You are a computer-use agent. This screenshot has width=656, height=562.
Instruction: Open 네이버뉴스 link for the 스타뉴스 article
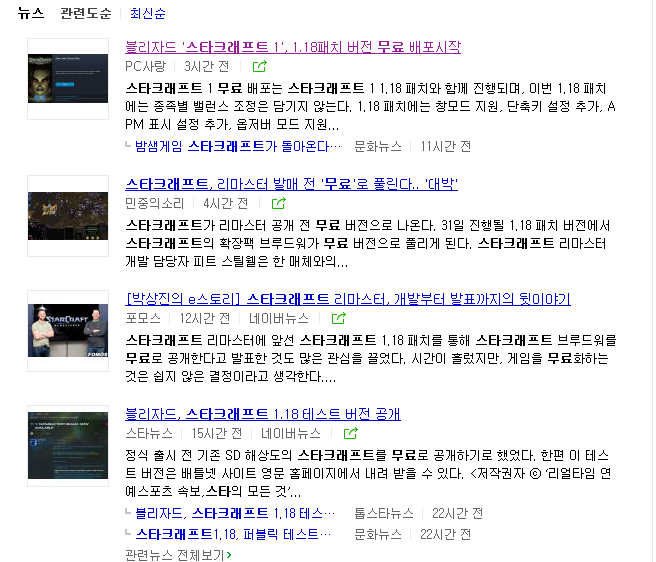point(291,434)
